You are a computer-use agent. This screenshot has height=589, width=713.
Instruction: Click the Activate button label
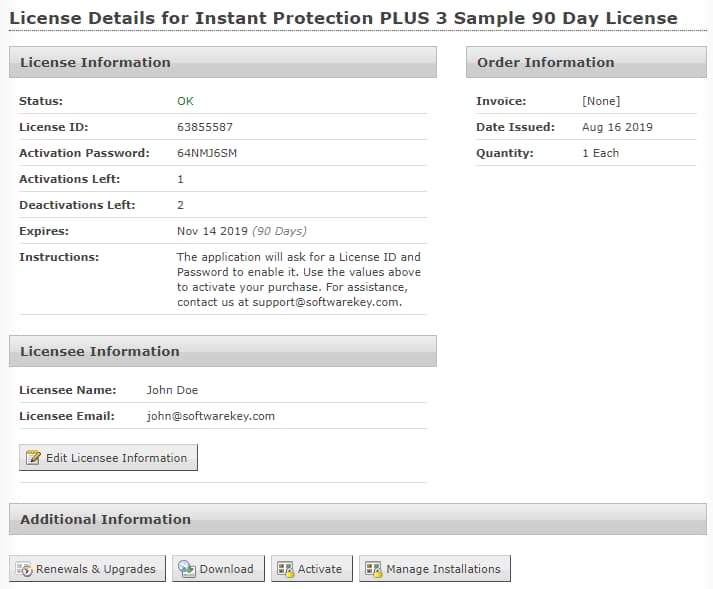(320, 569)
